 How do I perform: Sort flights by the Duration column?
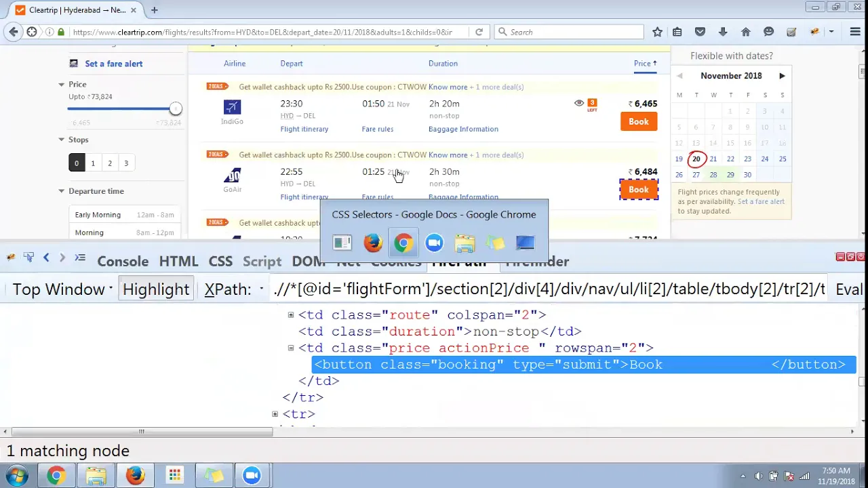click(x=443, y=64)
